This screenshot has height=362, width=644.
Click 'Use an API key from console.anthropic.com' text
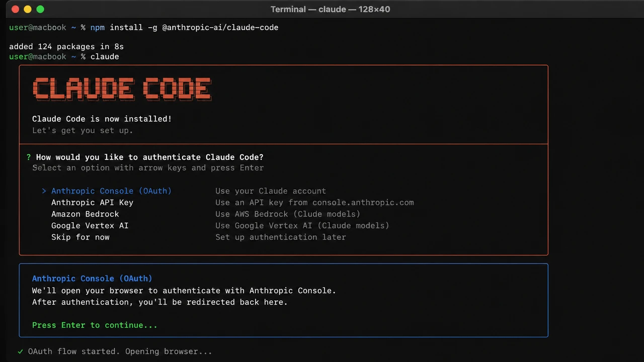(x=314, y=203)
